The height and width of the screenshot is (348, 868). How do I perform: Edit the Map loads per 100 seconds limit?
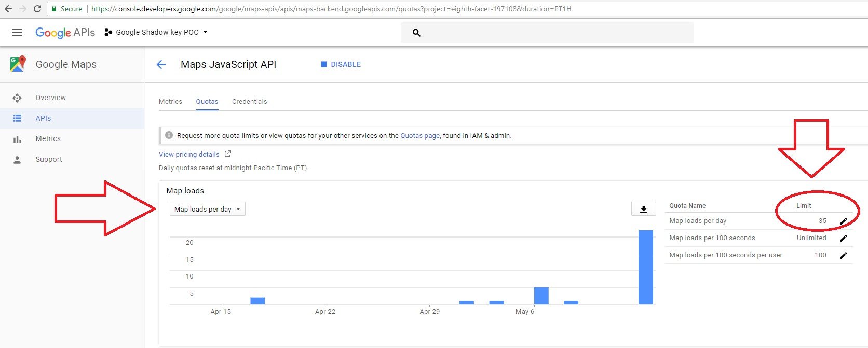point(844,238)
